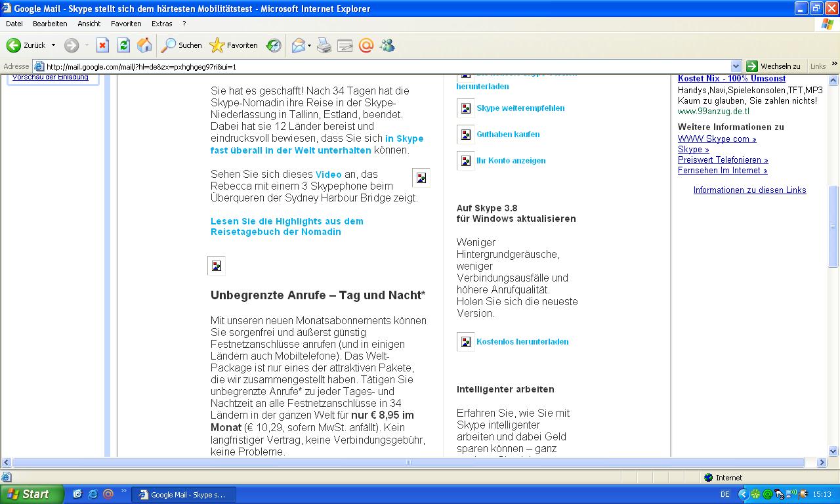Click the horizontal scrollbar right arrow
The width and height of the screenshot is (840, 504).
pos(822,463)
